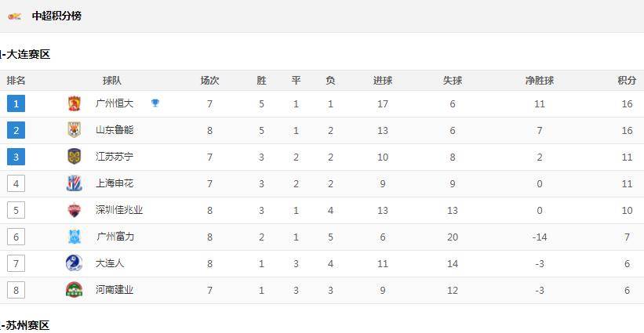Click the Shandong Luneng team crest
The height and width of the screenshot is (333, 644).
click(x=75, y=130)
